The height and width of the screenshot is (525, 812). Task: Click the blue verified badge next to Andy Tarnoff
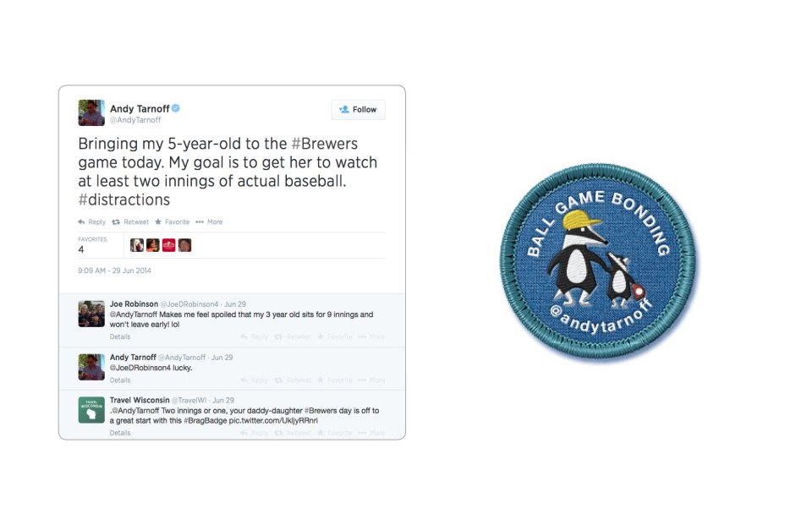tap(176, 108)
